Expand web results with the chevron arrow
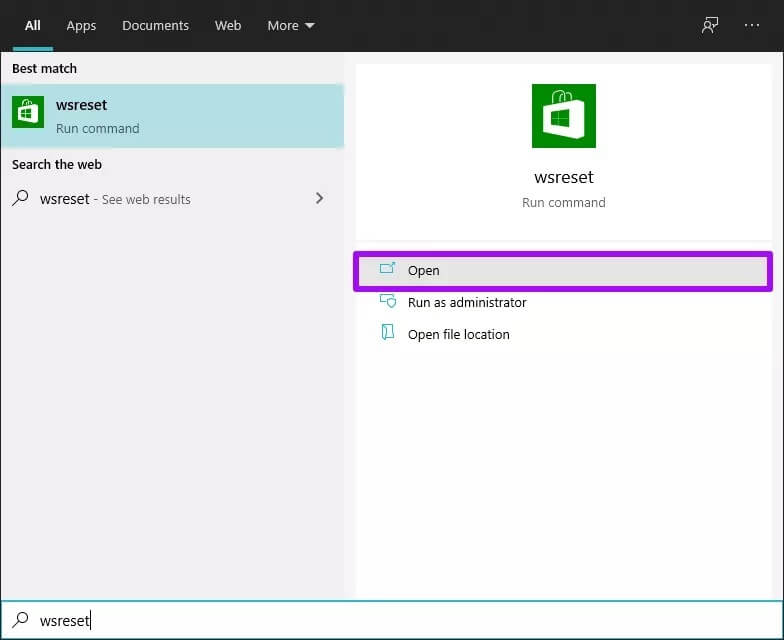This screenshot has width=784, height=640. tap(320, 198)
